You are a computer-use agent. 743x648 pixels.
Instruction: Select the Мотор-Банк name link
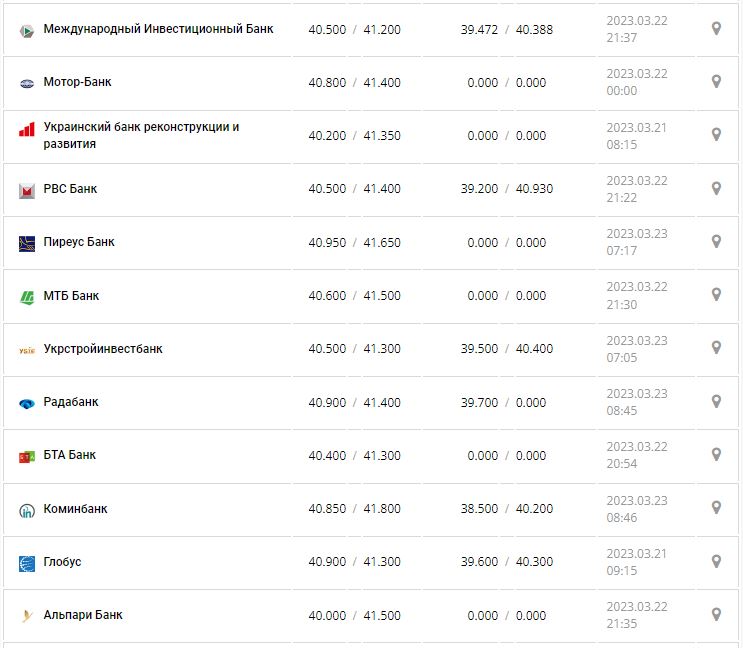click(77, 82)
